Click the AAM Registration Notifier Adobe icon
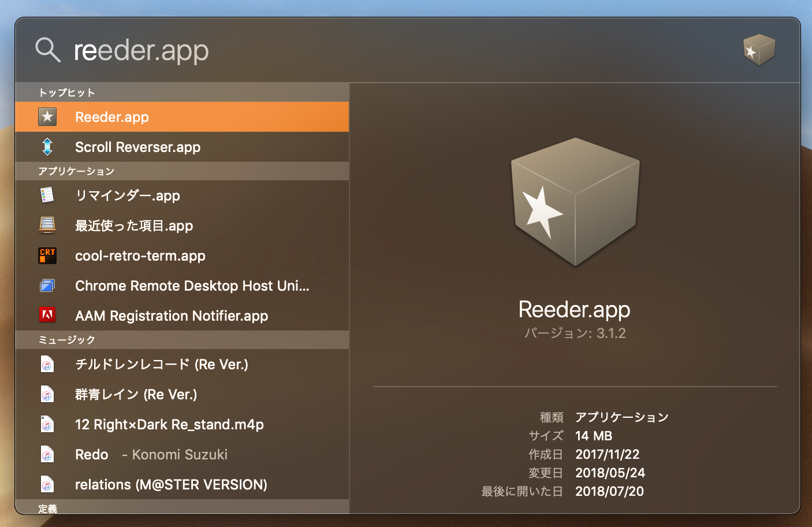This screenshot has width=812, height=527. click(x=47, y=316)
